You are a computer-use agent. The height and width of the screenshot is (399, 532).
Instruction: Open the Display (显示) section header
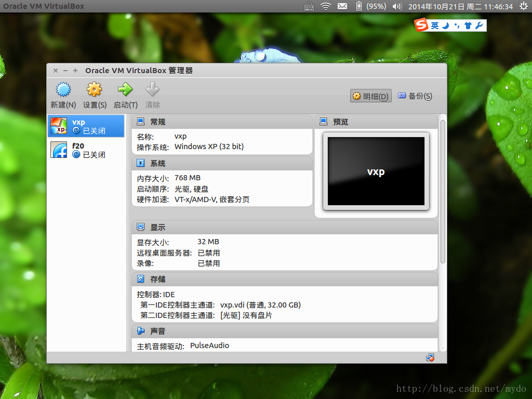click(x=284, y=227)
